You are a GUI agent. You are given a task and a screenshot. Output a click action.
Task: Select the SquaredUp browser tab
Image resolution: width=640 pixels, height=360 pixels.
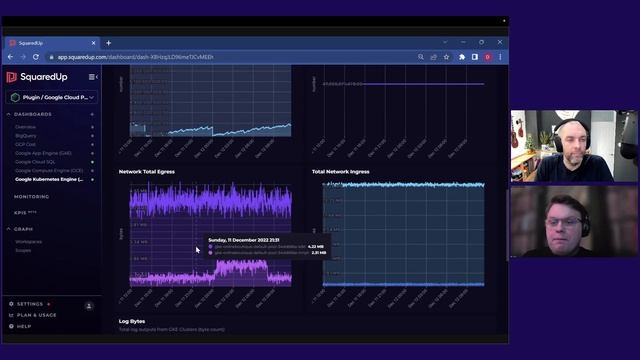coord(51,43)
